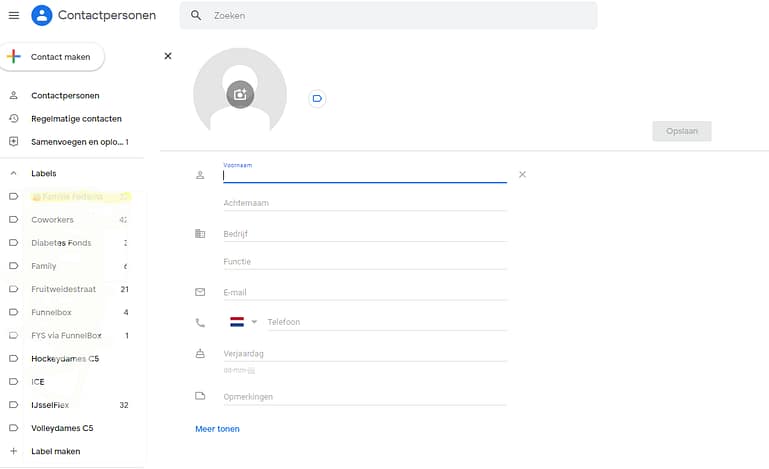Collapse the Labels section
Image resolution: width=769 pixels, height=469 pixels.
(x=13, y=173)
